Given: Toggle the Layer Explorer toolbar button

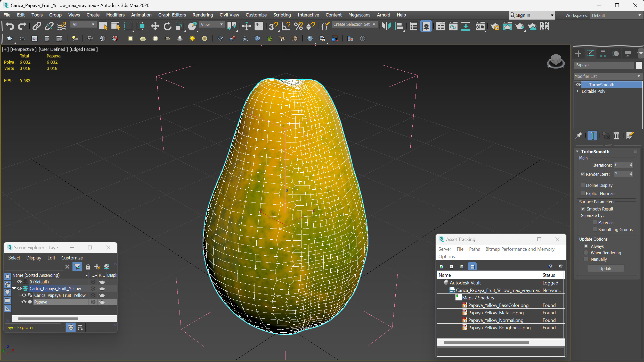Looking at the screenshot, I should (426, 26).
